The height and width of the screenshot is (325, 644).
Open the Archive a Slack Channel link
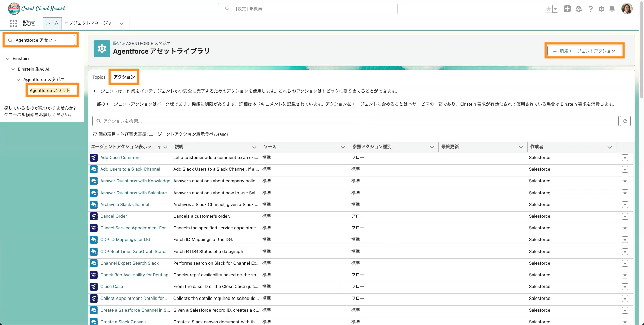pos(124,205)
